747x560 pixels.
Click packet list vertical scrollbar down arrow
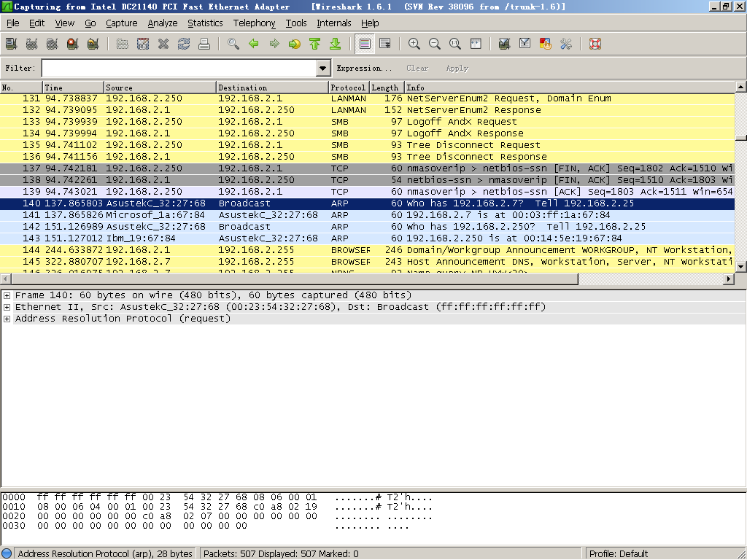click(x=740, y=267)
